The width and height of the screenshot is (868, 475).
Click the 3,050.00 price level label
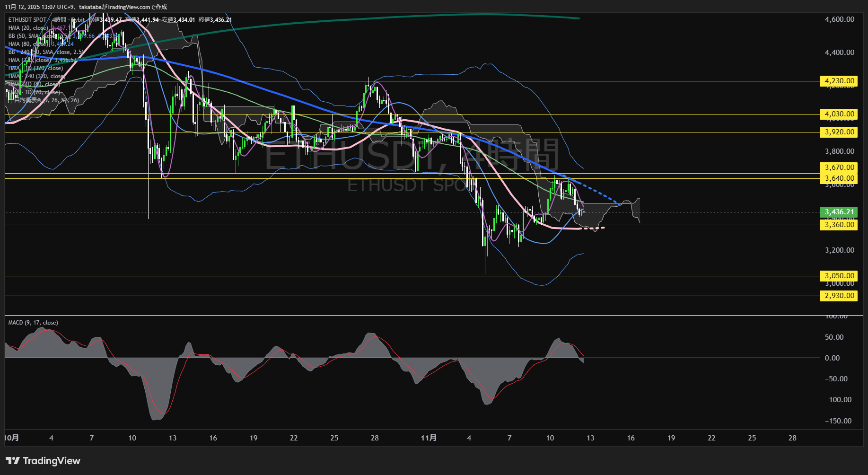pyautogui.click(x=839, y=276)
